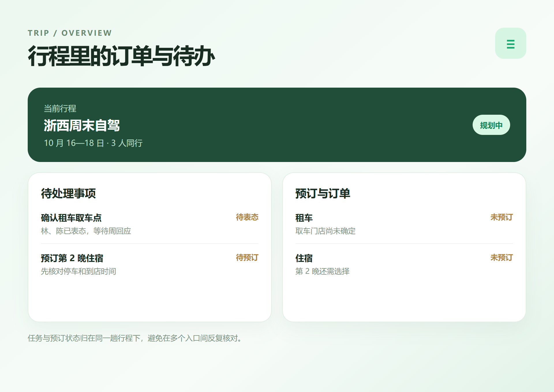The height and width of the screenshot is (392, 554).
Task: Open the 住宿 order row
Action: click(x=404, y=265)
